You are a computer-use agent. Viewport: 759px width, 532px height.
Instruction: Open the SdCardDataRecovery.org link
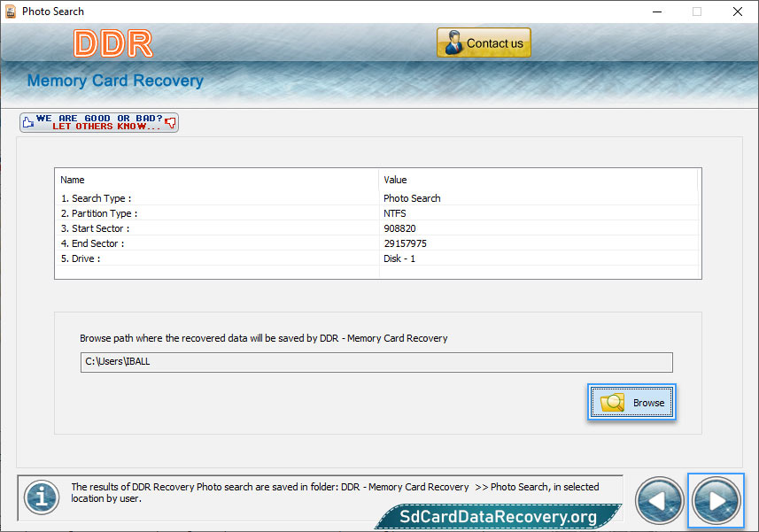point(498,517)
